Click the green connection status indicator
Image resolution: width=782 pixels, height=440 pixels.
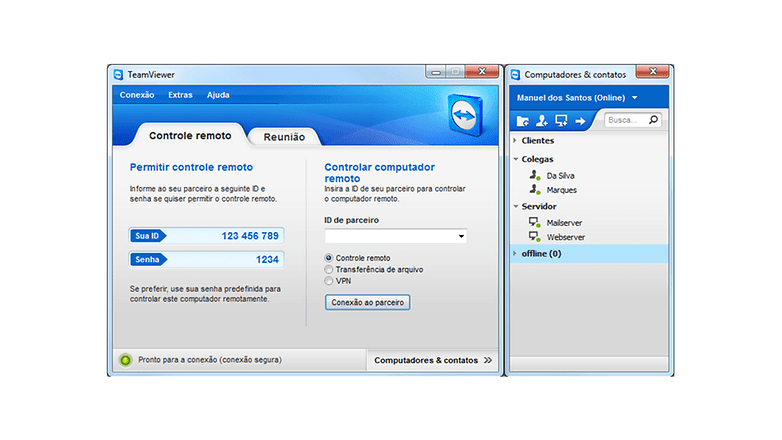pos(126,360)
